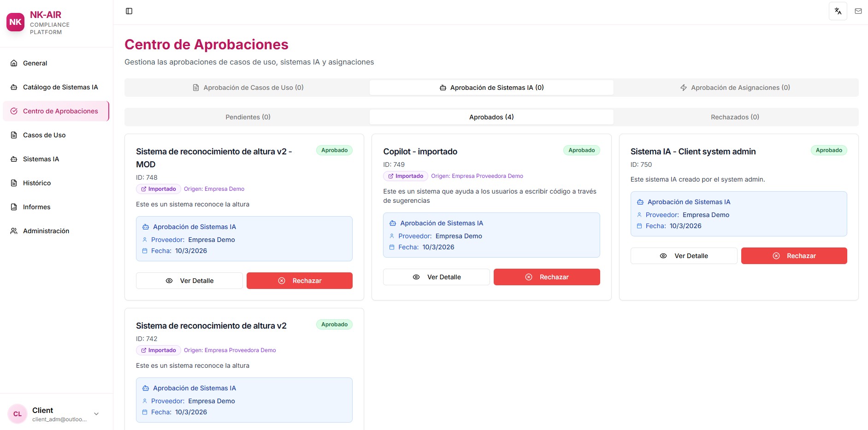Navigate to Informes
Screen dimensions: 868x430
click(x=56, y=207)
